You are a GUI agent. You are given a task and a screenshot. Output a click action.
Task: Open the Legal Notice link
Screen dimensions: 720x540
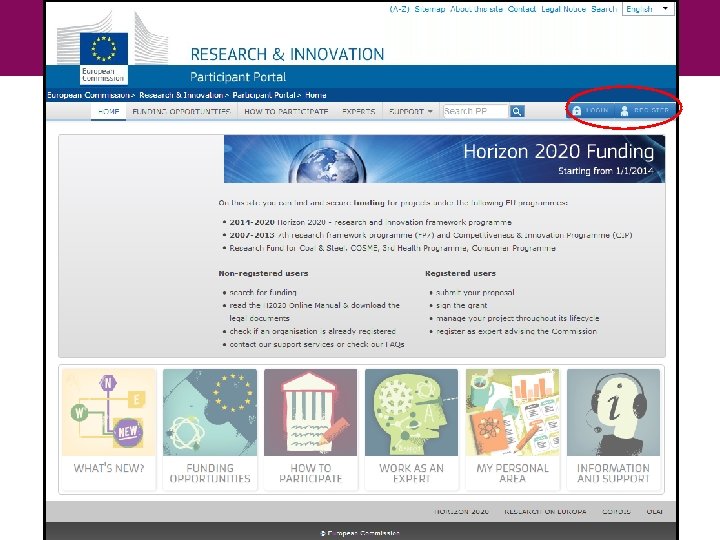click(x=563, y=9)
